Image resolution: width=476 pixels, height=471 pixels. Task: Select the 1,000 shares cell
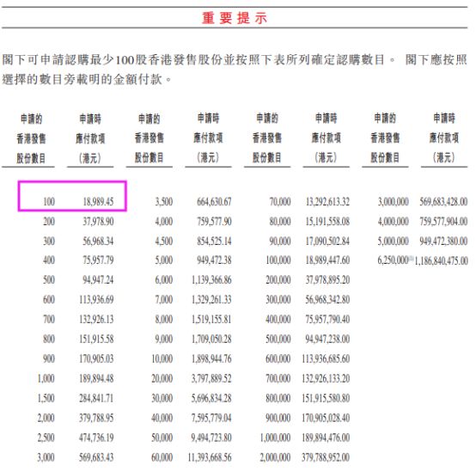coord(46,378)
